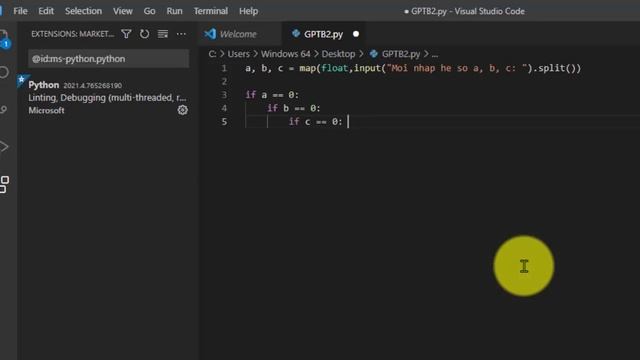This screenshot has width=640, height=360.
Task: Place cursor in 'if c == 0:' line
Action: click(316, 122)
